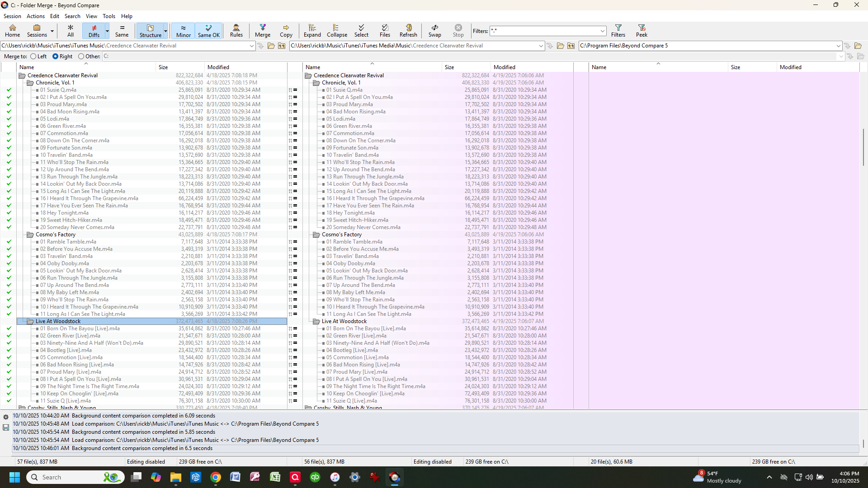The image size is (868, 488).
Task: Open the Rules toolbar icon
Action: (x=236, y=30)
